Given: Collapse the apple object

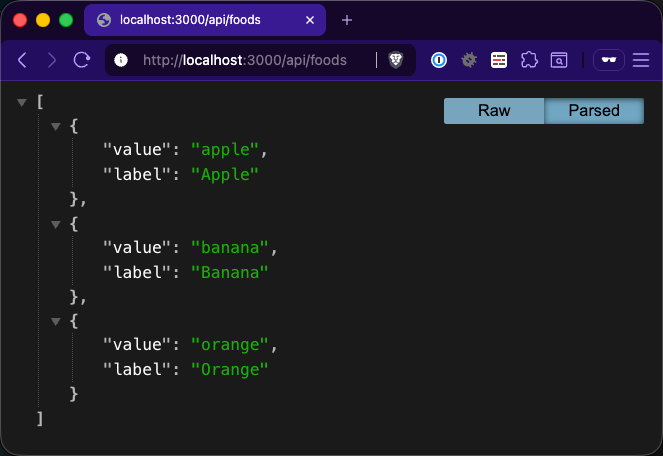Looking at the screenshot, I should pos(56,127).
